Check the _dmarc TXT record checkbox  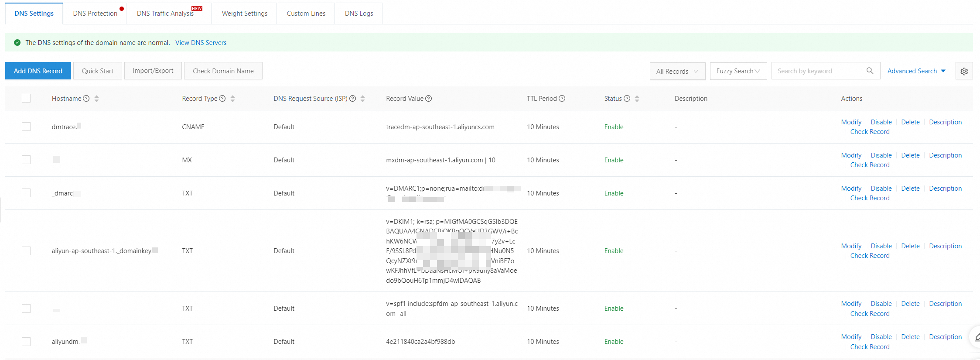(x=26, y=193)
